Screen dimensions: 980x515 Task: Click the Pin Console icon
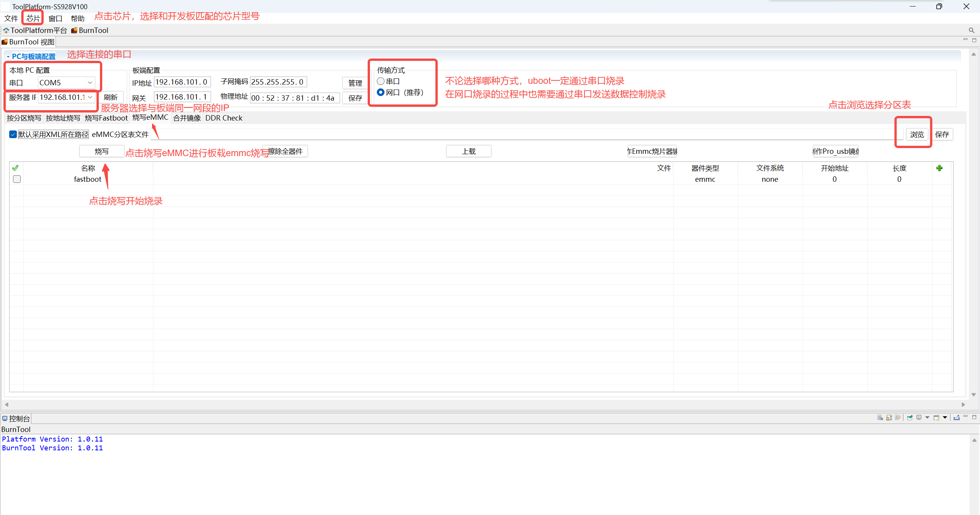pos(910,417)
